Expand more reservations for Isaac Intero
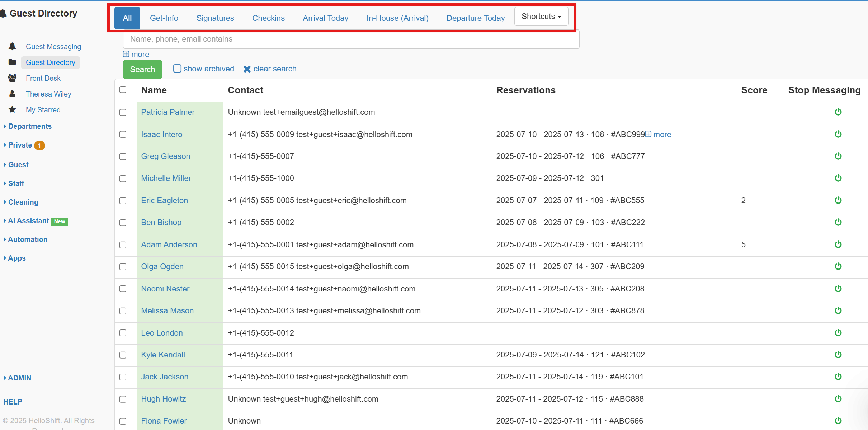The width and height of the screenshot is (868, 430). click(659, 134)
